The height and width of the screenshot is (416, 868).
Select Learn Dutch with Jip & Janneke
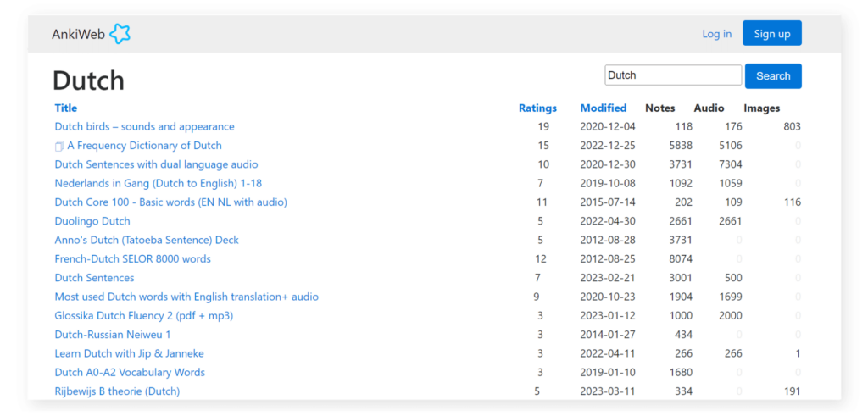tap(129, 353)
